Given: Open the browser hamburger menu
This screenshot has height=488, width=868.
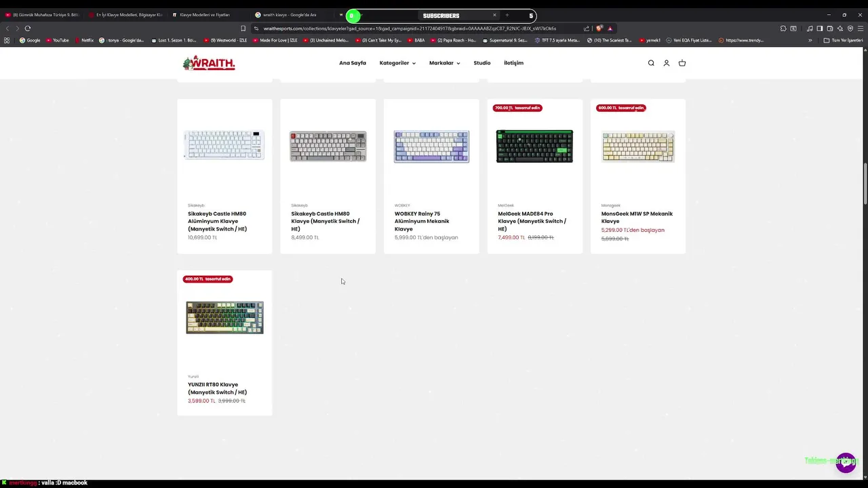Looking at the screenshot, I should pyautogui.click(x=861, y=28).
